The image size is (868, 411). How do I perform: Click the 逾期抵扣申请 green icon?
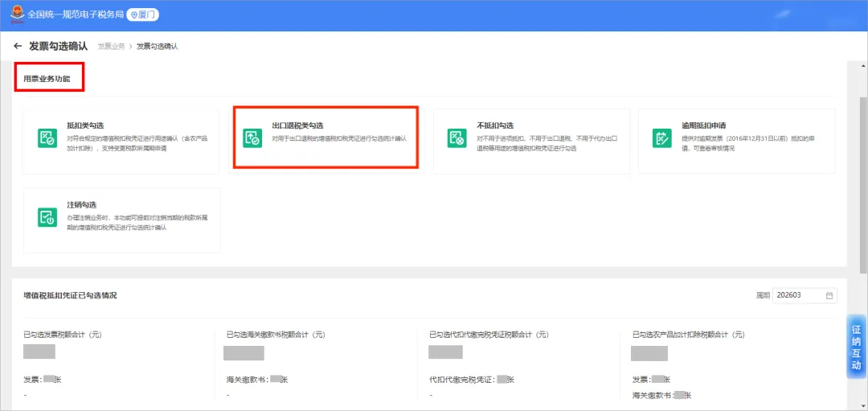pos(662,138)
